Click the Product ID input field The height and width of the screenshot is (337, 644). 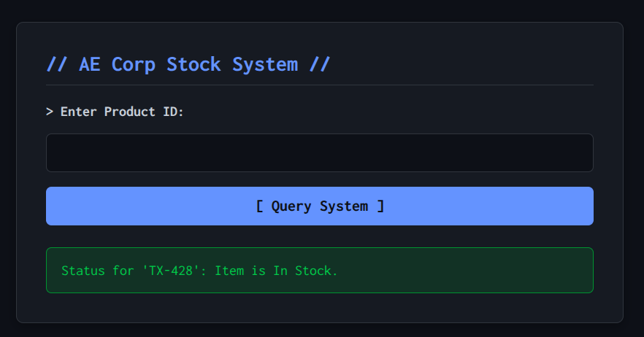(319, 152)
